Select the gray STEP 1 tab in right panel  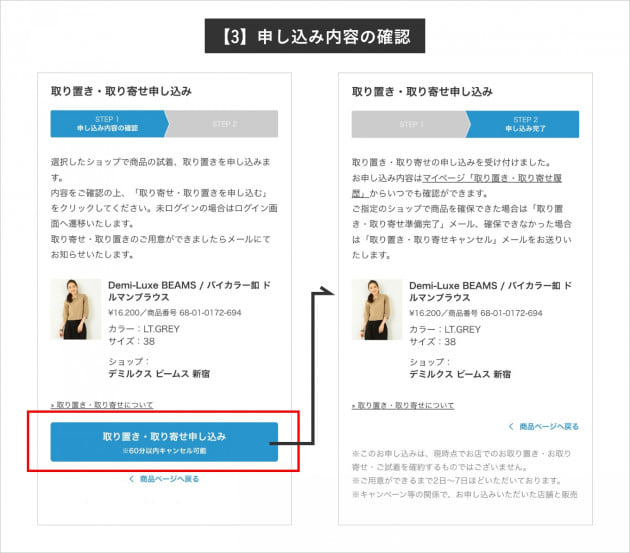[410, 124]
